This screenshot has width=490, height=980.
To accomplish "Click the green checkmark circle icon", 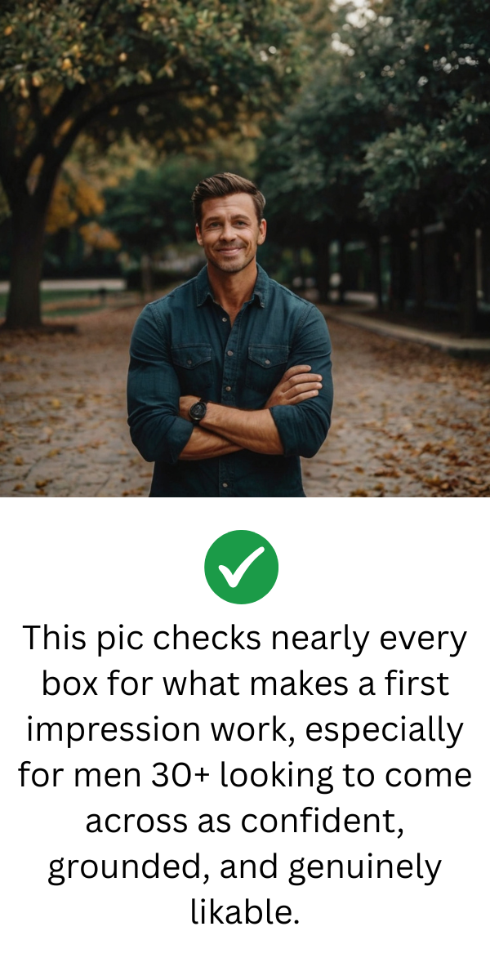I will click(241, 567).
